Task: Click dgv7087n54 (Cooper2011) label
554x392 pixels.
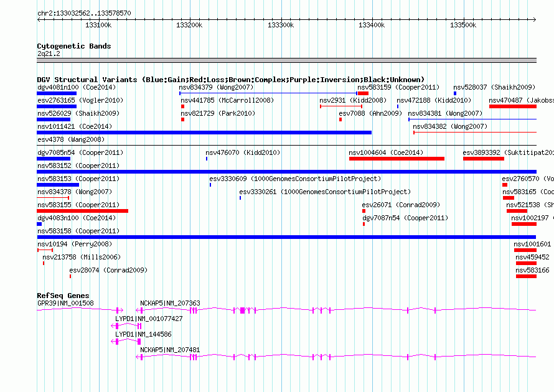Action: point(405,218)
